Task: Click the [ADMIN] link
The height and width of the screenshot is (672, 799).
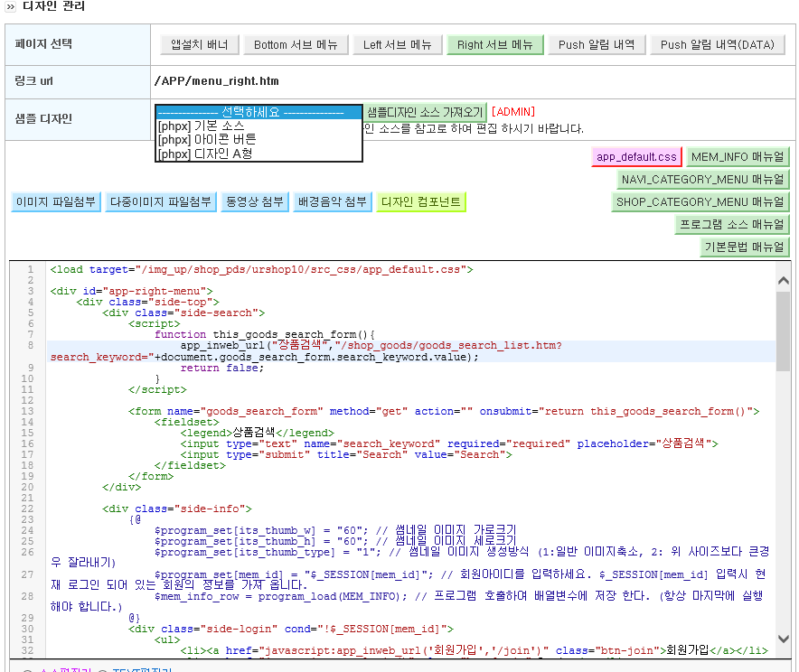Action: click(x=513, y=112)
